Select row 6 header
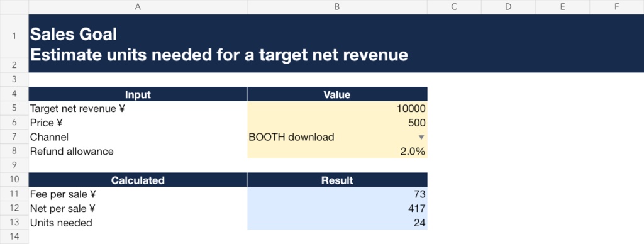This screenshot has width=644, height=244. point(14,123)
